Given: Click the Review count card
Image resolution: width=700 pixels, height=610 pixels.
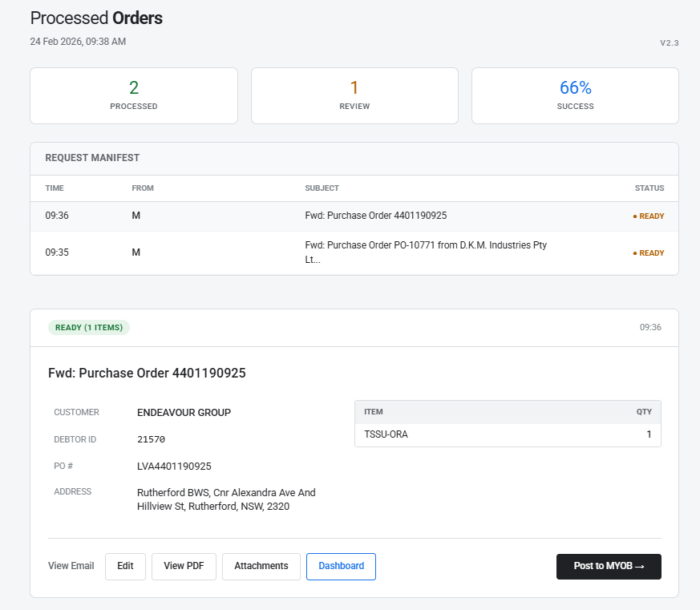Looking at the screenshot, I should pos(354,95).
